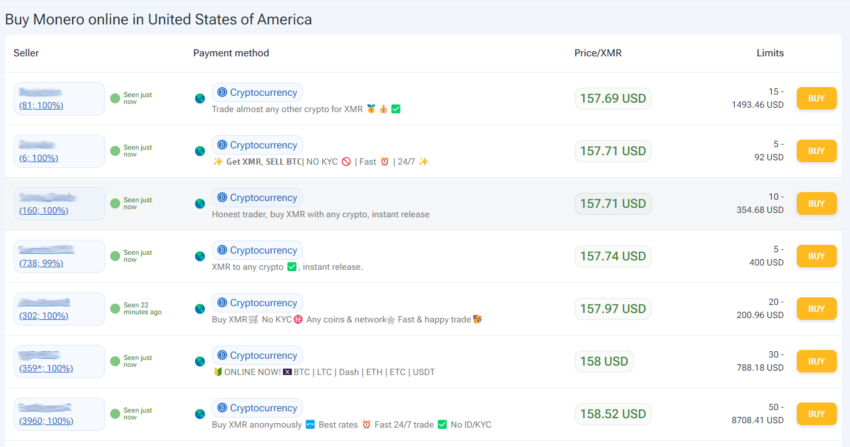This screenshot has height=447, width=850.
Task: Click the coin icon in the Cryptocurrency tag of the 158 USD row
Action: pyautogui.click(x=222, y=355)
